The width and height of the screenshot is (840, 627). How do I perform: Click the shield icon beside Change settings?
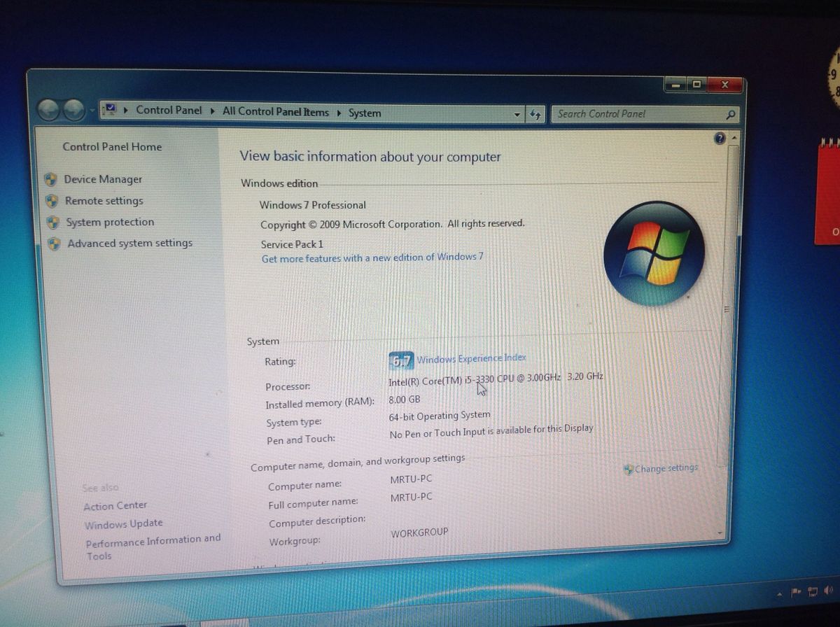629,470
